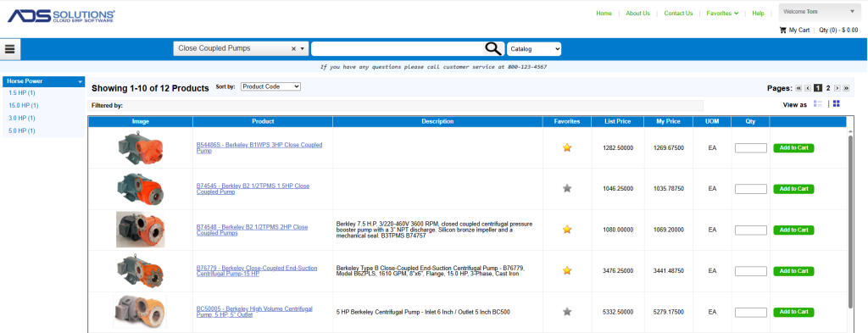Collapse the Horse Power filter panel

point(81,81)
